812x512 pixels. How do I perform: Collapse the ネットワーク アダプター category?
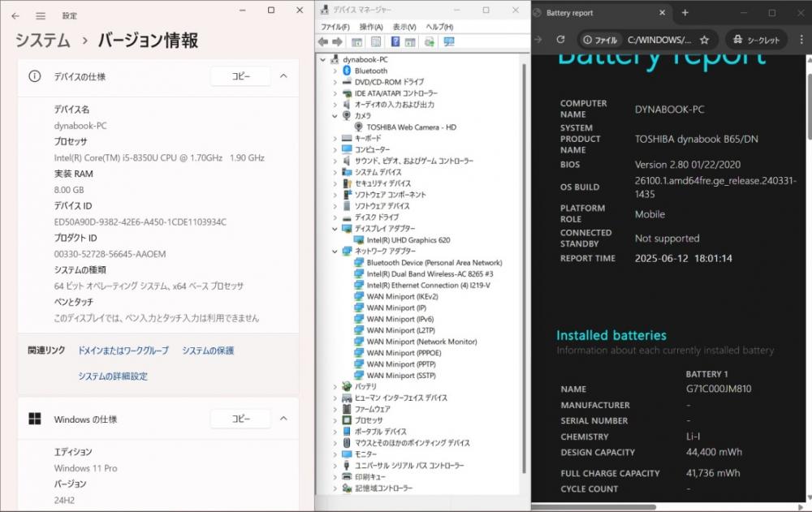(x=335, y=252)
